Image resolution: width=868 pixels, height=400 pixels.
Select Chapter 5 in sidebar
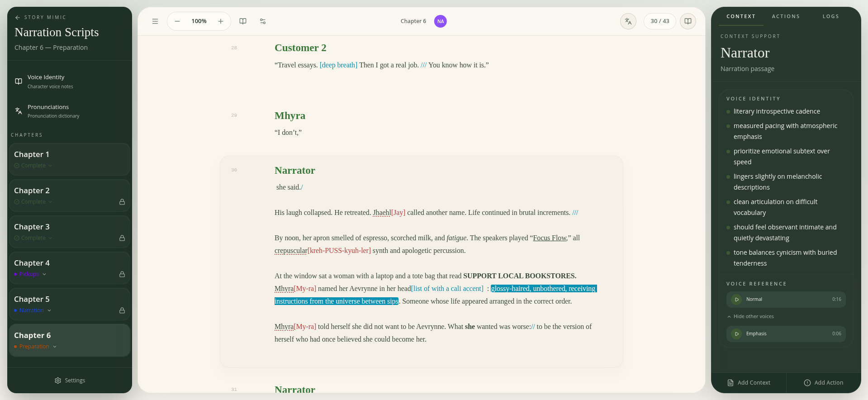pos(70,304)
